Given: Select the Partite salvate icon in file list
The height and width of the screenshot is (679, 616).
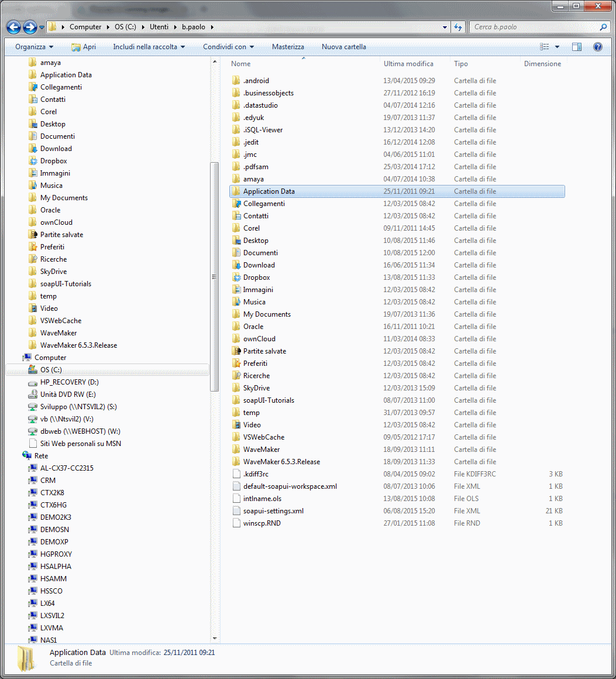Looking at the screenshot, I should [x=236, y=351].
